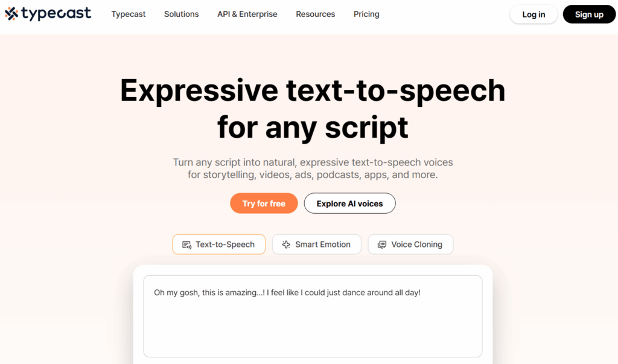Click the Sign up button
Viewport: 618px width, 364px height.
(589, 14)
